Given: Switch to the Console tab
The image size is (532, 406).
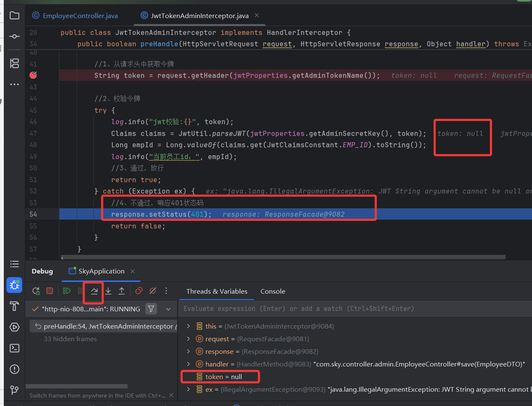Looking at the screenshot, I should [273, 291].
